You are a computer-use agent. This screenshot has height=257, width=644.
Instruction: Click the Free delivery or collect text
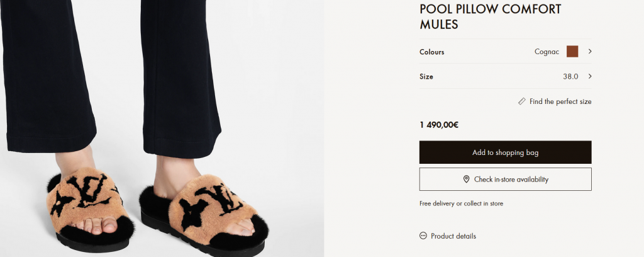click(x=461, y=203)
